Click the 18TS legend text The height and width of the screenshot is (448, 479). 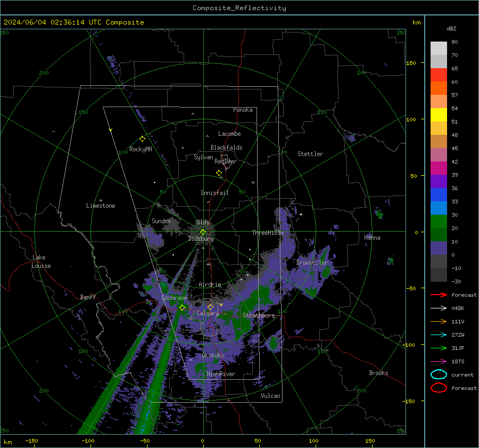[x=458, y=362]
